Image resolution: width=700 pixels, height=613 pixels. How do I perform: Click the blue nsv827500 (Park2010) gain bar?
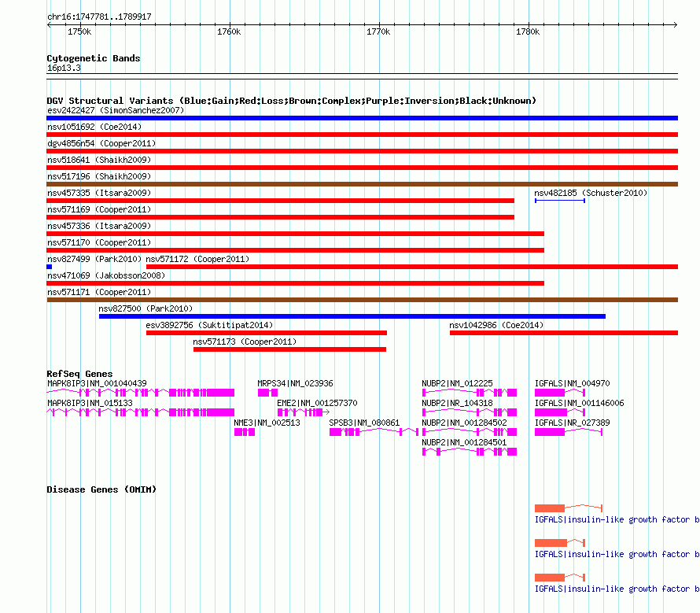coord(352,316)
